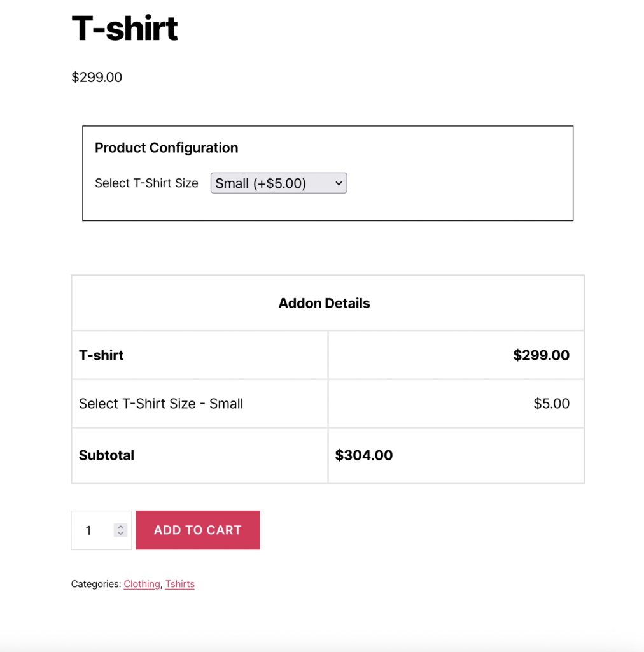Select the "Select T-Shirt Size - Small" row
The width and height of the screenshot is (644, 652).
161,404
